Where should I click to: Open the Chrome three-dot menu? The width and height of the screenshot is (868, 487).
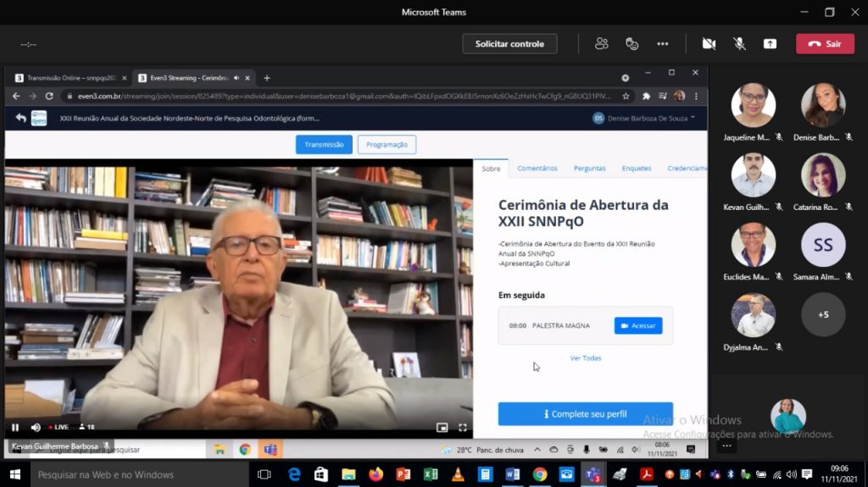pyautogui.click(x=696, y=97)
